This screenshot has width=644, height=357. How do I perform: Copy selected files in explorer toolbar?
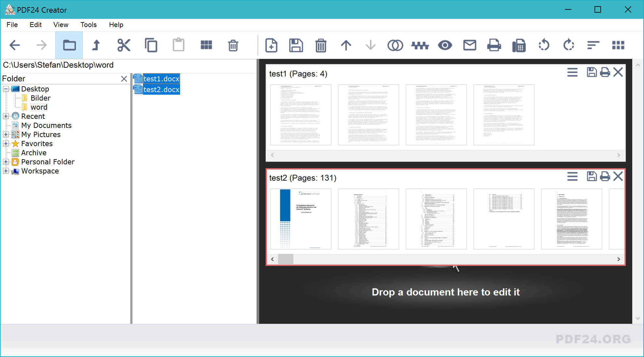pos(151,45)
